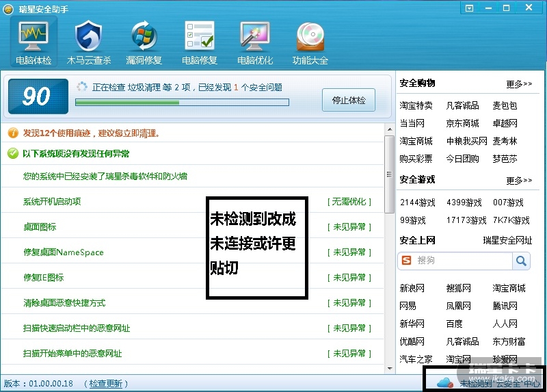
Task: Open the 4399游戏 link
Action: [x=464, y=202]
